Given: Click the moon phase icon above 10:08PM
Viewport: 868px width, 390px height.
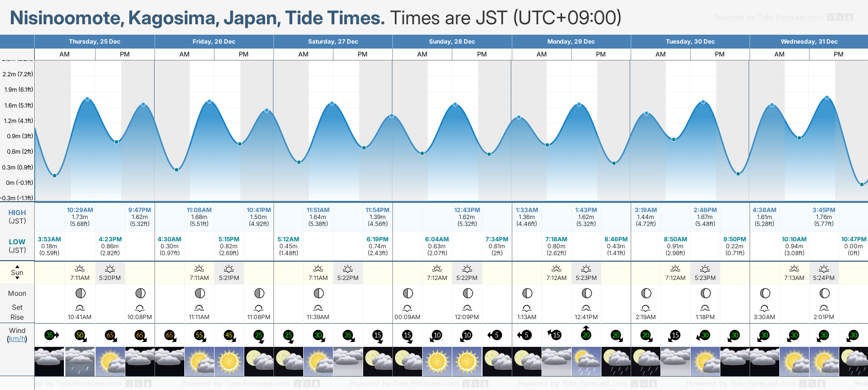Looking at the screenshot, I should (x=140, y=293).
